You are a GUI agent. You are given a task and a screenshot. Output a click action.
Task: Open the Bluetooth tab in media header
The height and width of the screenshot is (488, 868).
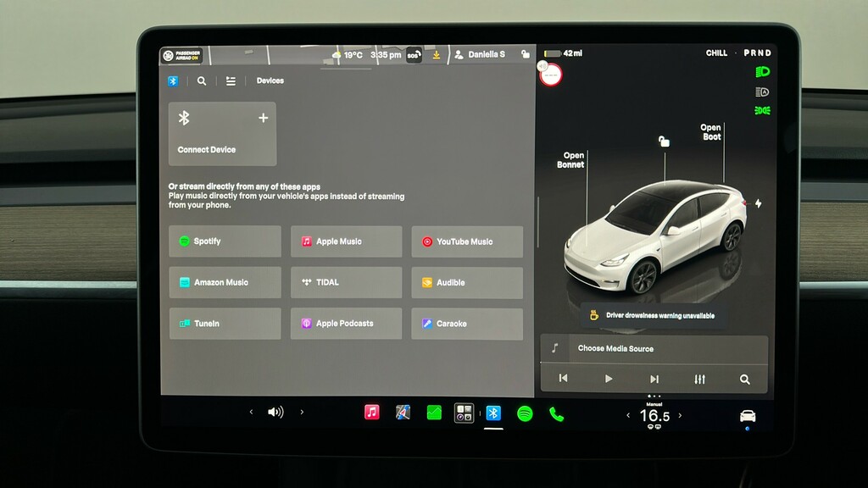click(x=173, y=81)
